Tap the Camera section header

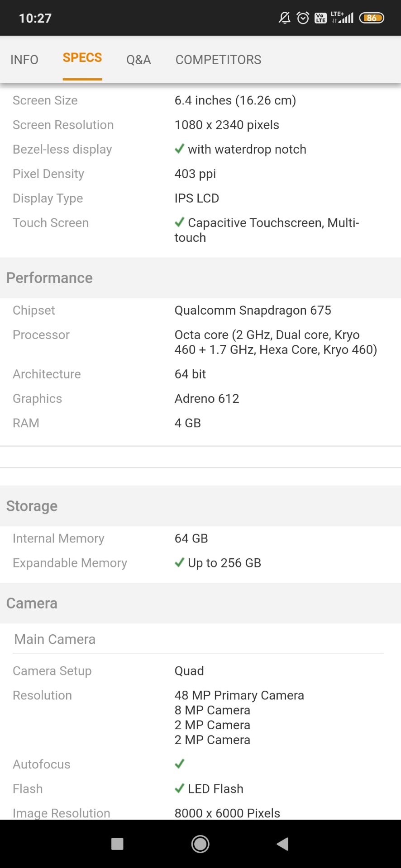click(x=32, y=603)
